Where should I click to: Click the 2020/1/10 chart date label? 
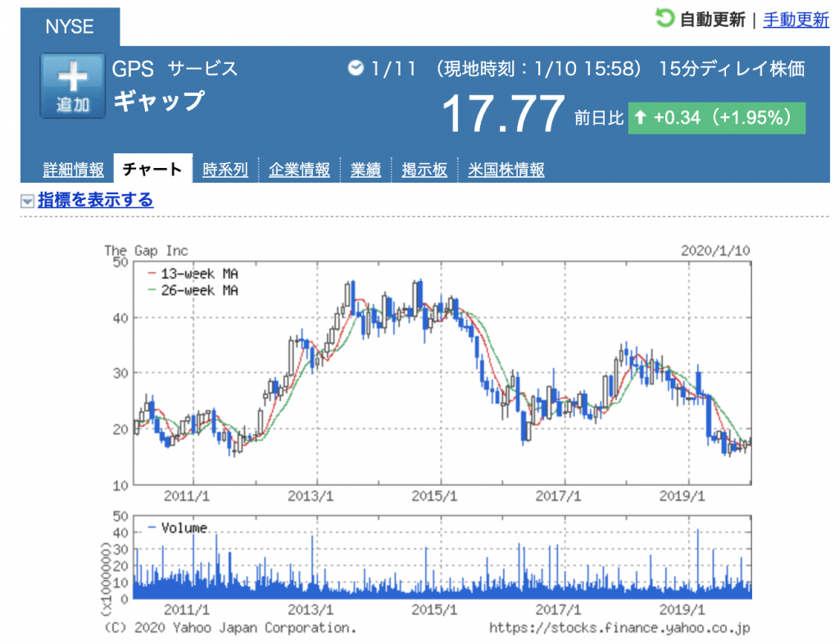tap(715, 251)
